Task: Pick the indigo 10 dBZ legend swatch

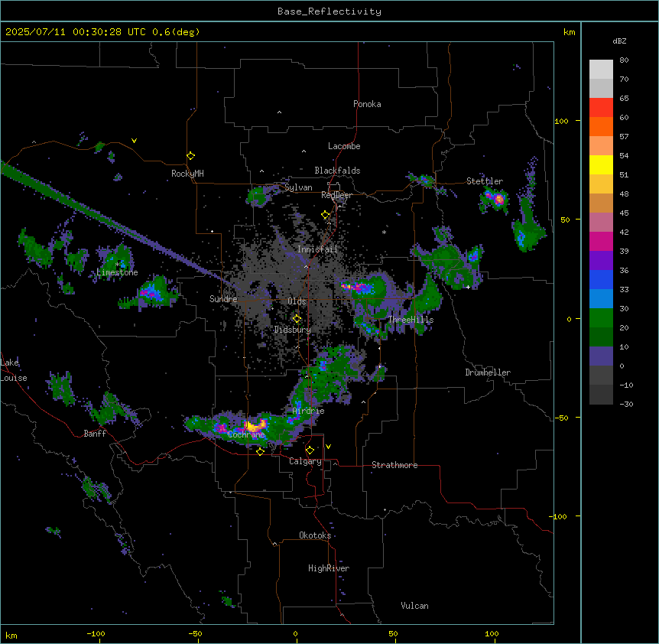Action: coord(601,356)
